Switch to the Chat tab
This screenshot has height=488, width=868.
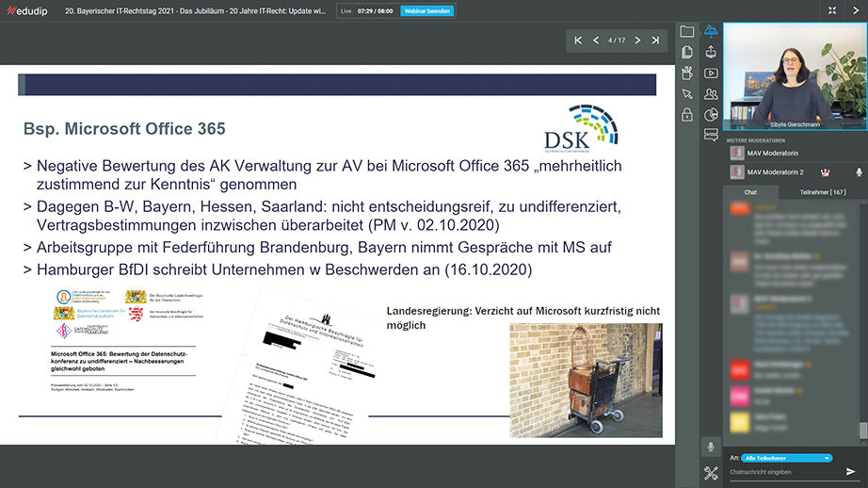point(750,192)
